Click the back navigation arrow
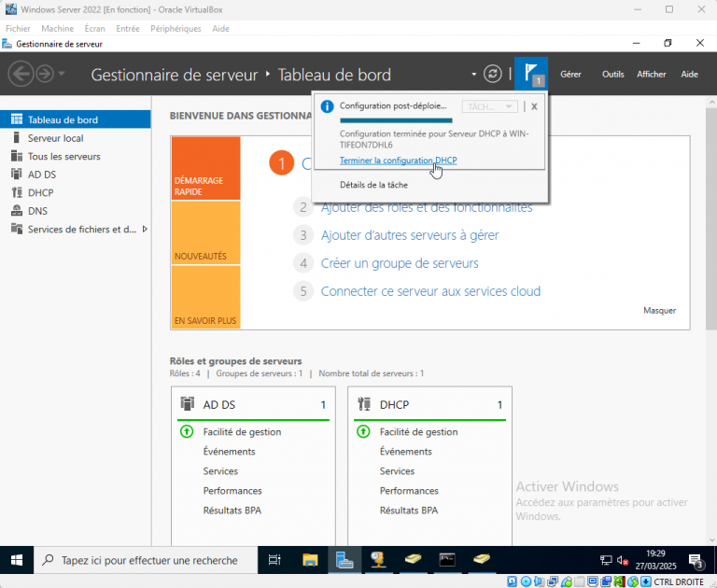The height and width of the screenshot is (588, 717). [x=21, y=74]
